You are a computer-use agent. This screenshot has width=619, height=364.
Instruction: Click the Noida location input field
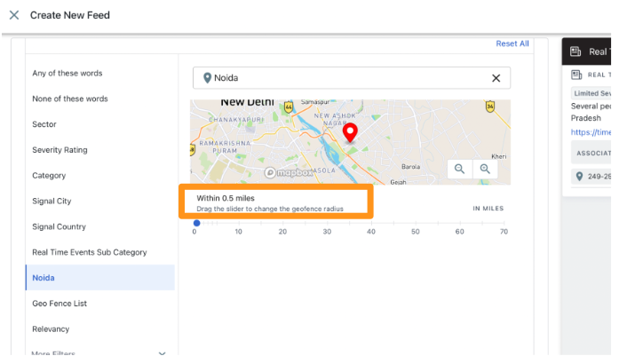coord(352,78)
